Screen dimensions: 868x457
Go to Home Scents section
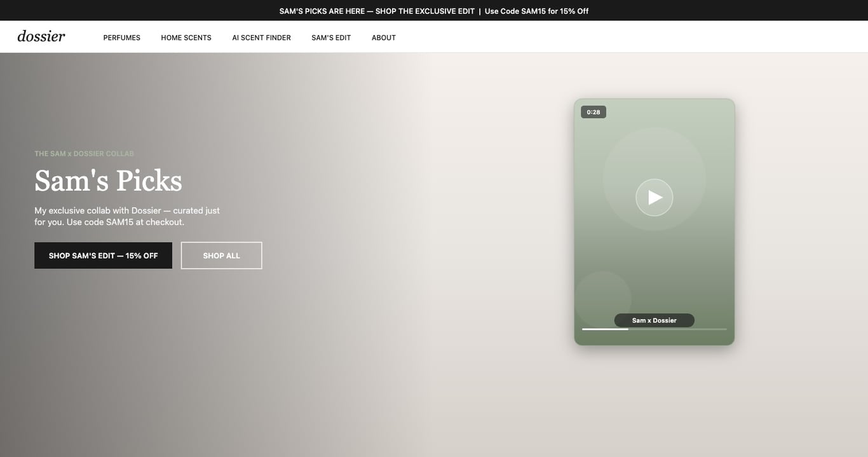tap(186, 38)
